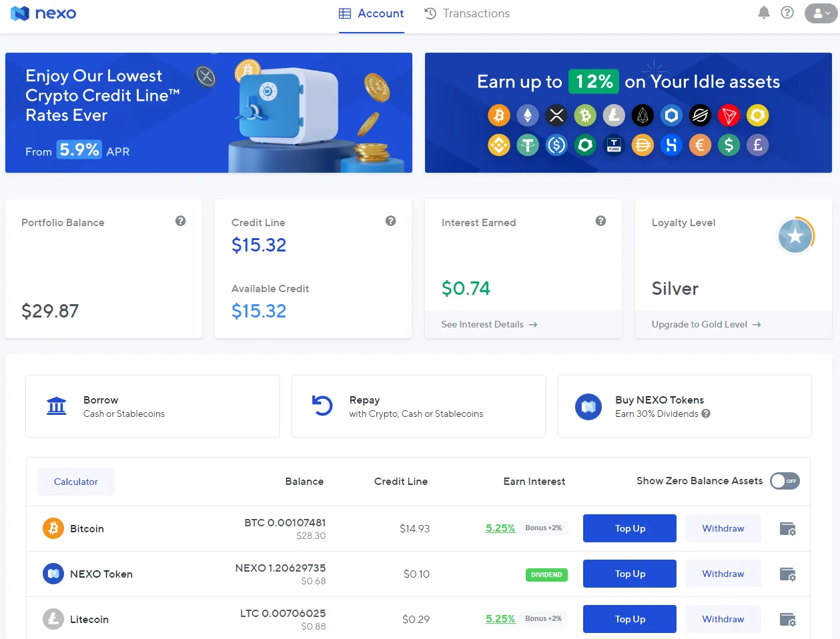This screenshot has width=840, height=639.
Task: Select the $0.74 interest earned value
Action: click(x=466, y=288)
